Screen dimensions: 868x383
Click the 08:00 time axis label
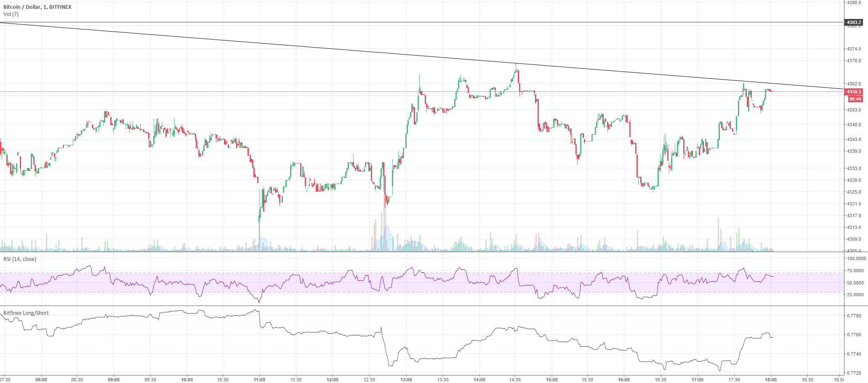41,380
